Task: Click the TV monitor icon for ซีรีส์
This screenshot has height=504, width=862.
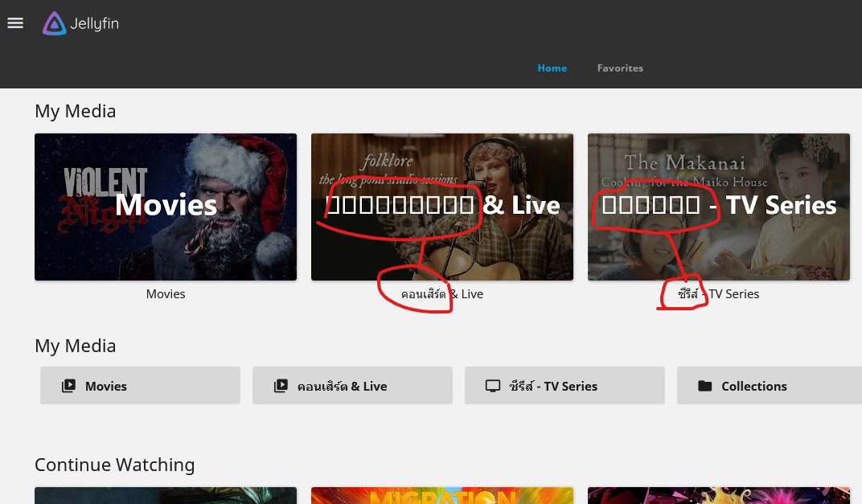Action: pyautogui.click(x=493, y=386)
